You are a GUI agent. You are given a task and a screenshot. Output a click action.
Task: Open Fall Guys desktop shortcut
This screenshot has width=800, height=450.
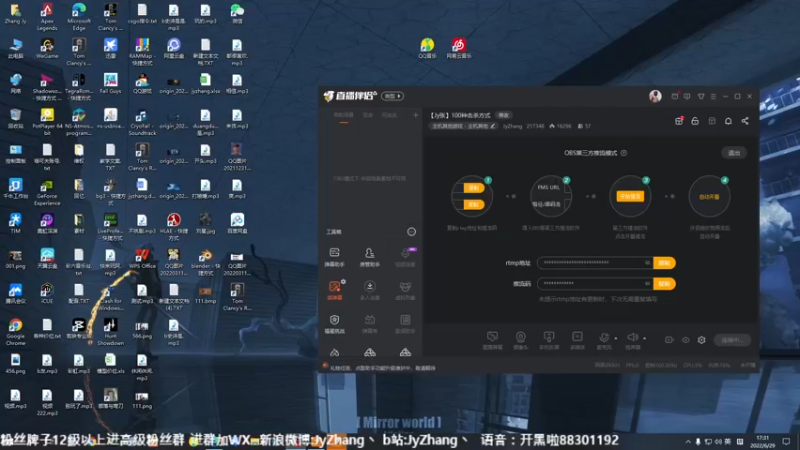(x=110, y=83)
